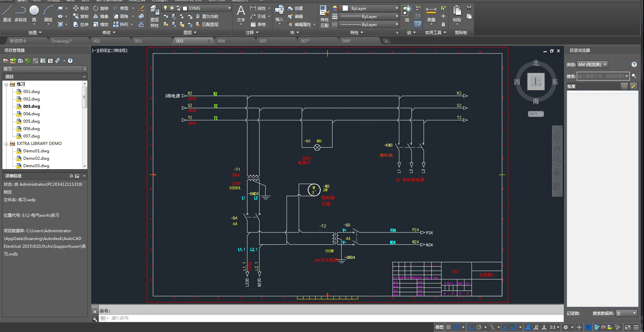
Task: Click the Trim (修剪) tool
Action: [x=121, y=8]
